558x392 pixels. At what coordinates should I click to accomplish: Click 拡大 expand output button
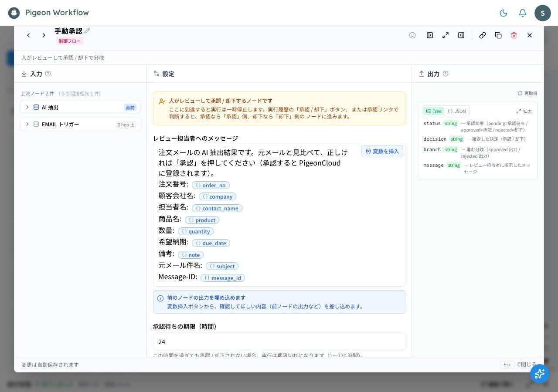pos(524,111)
